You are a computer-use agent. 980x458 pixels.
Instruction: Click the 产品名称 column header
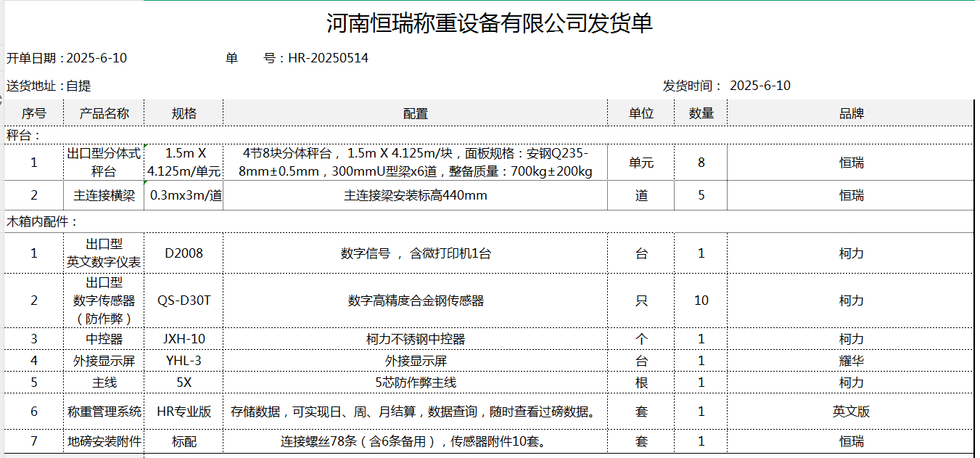(x=104, y=113)
